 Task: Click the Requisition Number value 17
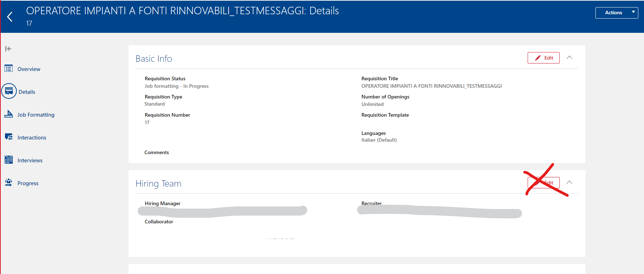147,122
